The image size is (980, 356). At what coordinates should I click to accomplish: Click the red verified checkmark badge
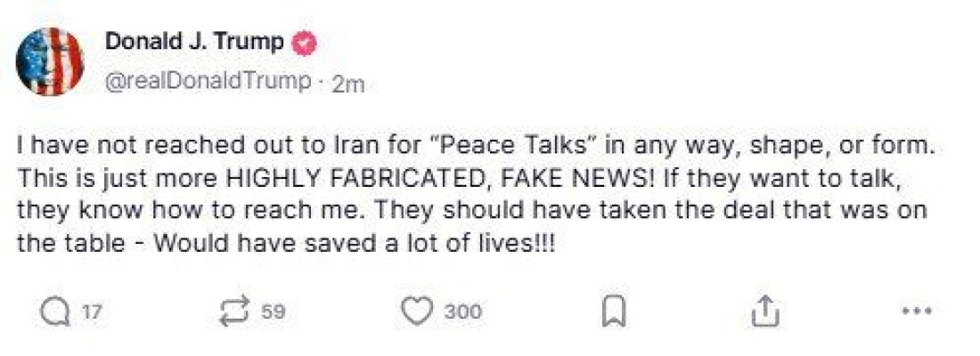(x=305, y=43)
